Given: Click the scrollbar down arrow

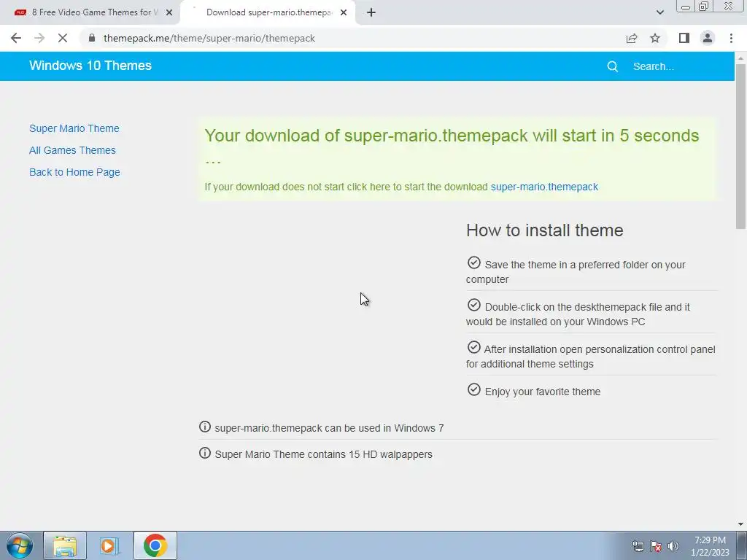Looking at the screenshot, I should coord(741,524).
